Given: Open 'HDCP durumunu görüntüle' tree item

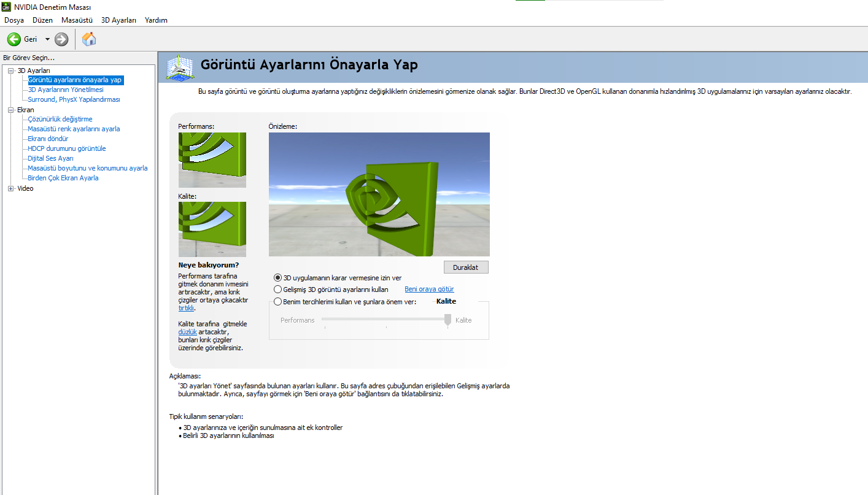Looking at the screenshot, I should 67,148.
